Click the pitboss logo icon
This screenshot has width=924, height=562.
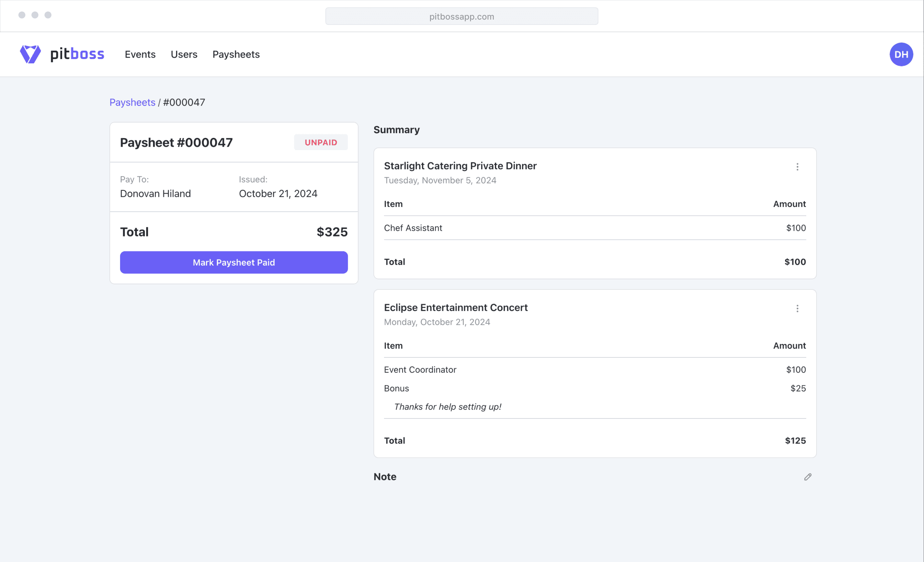tap(30, 54)
